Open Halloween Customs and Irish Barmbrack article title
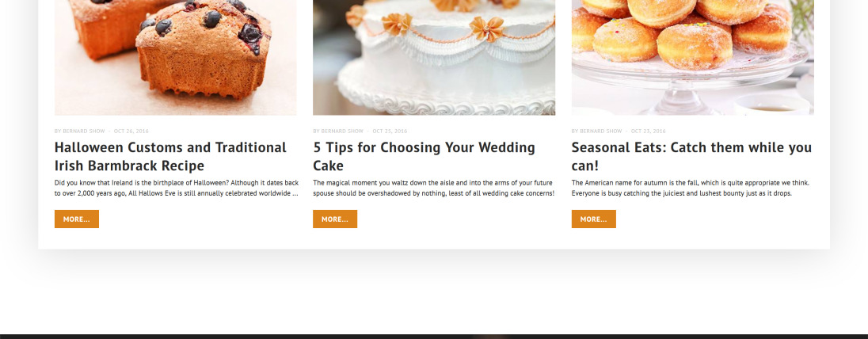This screenshot has width=868, height=339. pyautogui.click(x=170, y=156)
